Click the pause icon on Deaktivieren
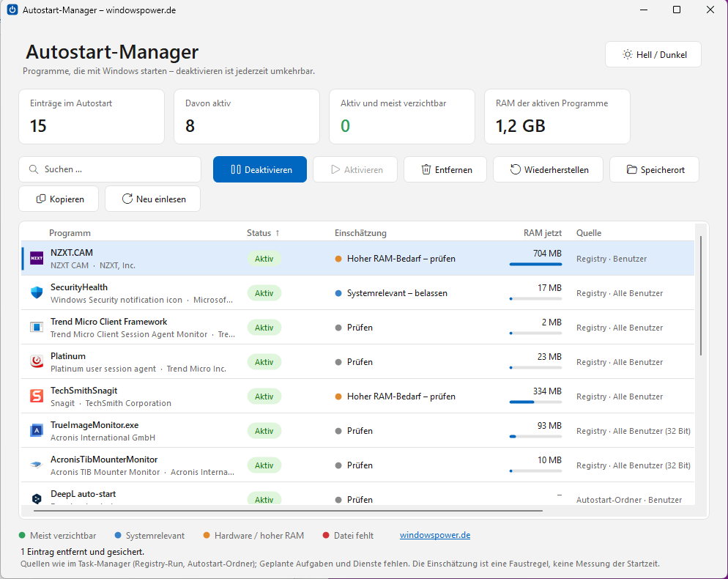This screenshot has height=579, width=728. coord(236,169)
